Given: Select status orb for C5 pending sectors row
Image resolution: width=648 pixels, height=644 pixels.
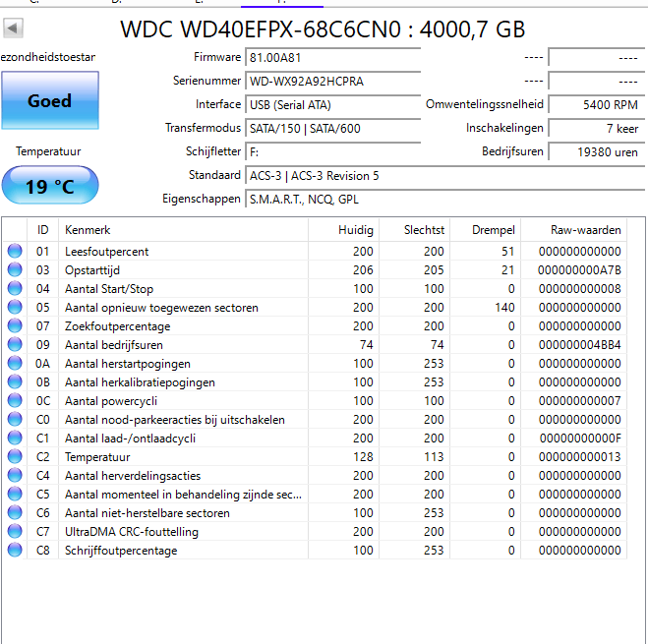Looking at the screenshot, I should pyautogui.click(x=15, y=494).
